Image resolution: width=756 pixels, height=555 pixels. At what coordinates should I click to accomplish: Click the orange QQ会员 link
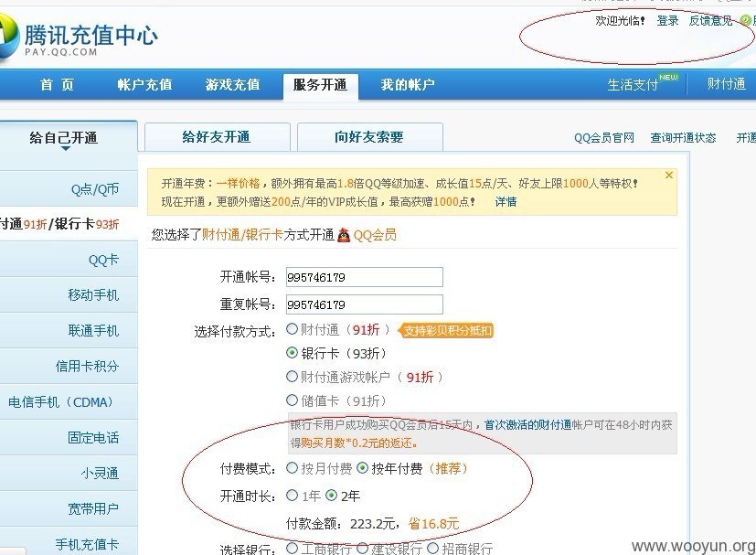click(x=375, y=235)
